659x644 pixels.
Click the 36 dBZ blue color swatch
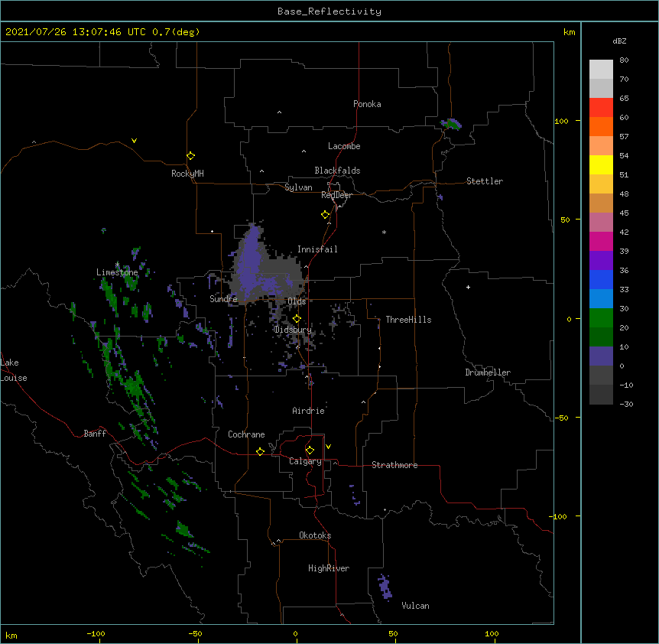[x=601, y=279]
